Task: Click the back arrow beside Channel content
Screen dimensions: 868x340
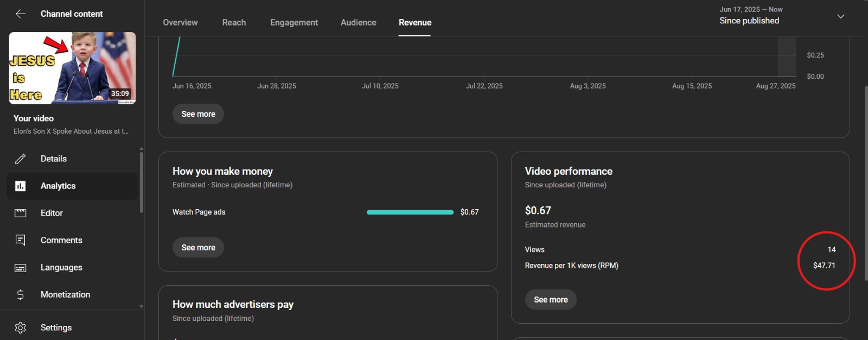Action: click(21, 14)
